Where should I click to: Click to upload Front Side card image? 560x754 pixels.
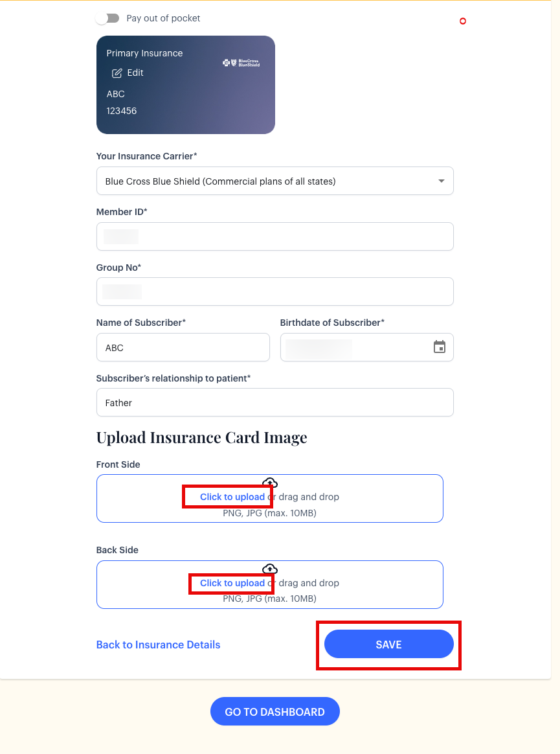pos(232,497)
